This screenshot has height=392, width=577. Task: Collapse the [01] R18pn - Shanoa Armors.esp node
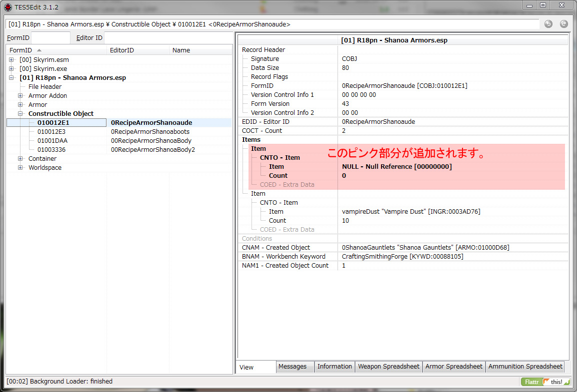point(11,77)
